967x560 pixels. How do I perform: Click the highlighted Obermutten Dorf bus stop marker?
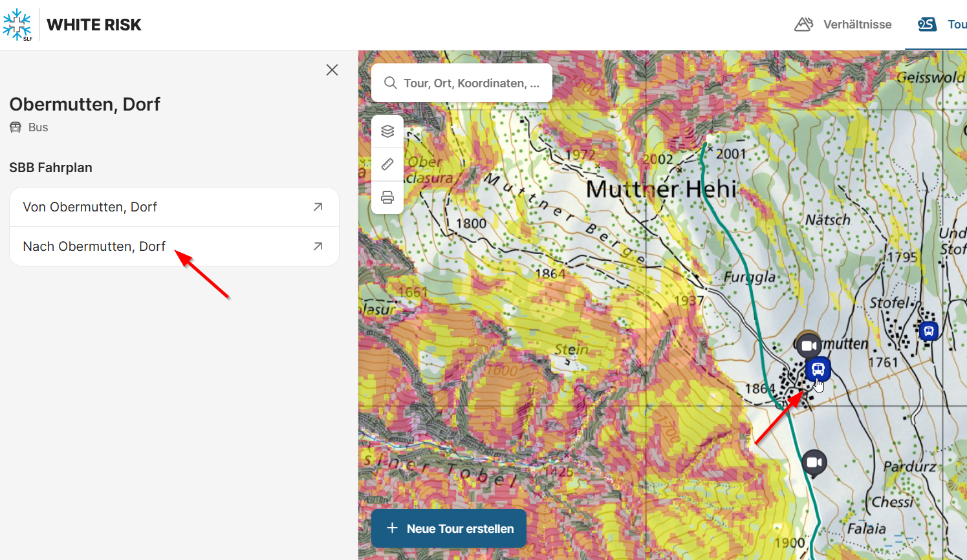click(818, 369)
